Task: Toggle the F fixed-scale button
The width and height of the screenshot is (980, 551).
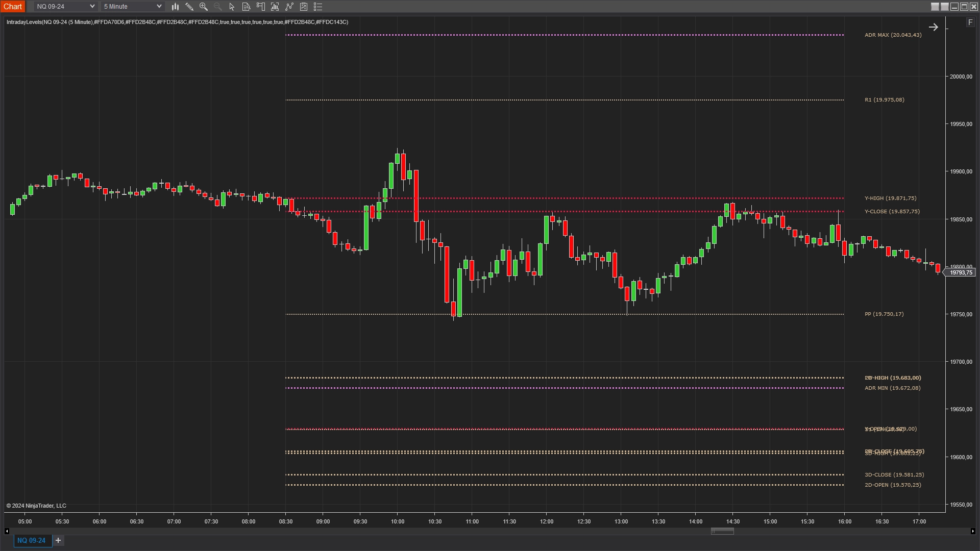Action: [x=970, y=22]
